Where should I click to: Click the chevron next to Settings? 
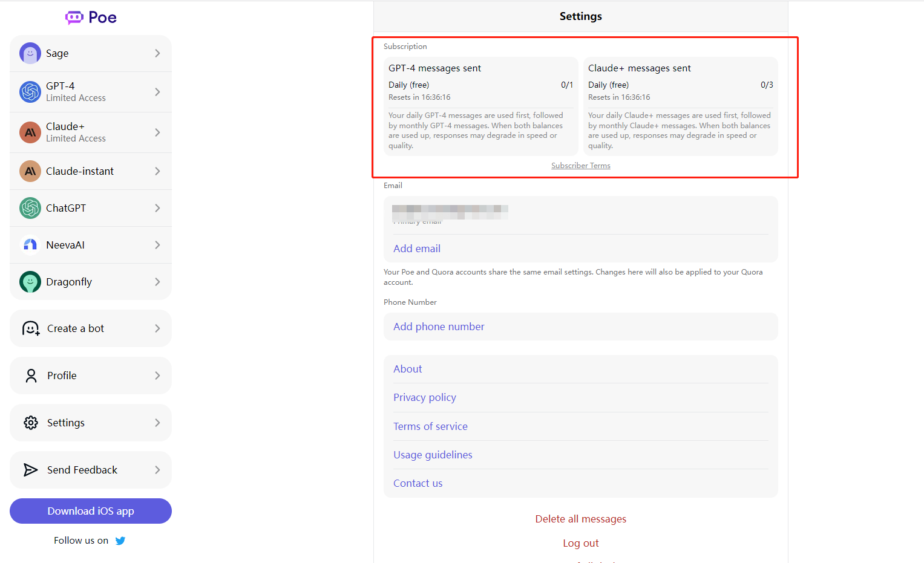157,423
